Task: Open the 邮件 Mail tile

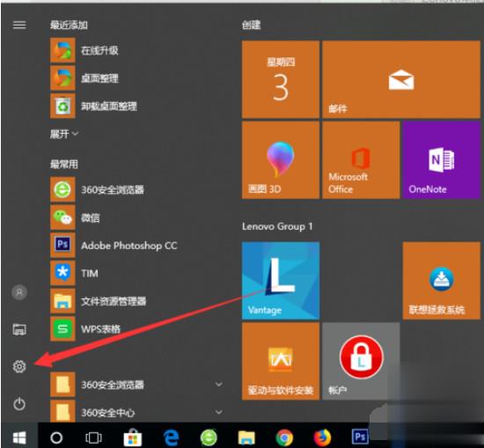Action: [401, 79]
